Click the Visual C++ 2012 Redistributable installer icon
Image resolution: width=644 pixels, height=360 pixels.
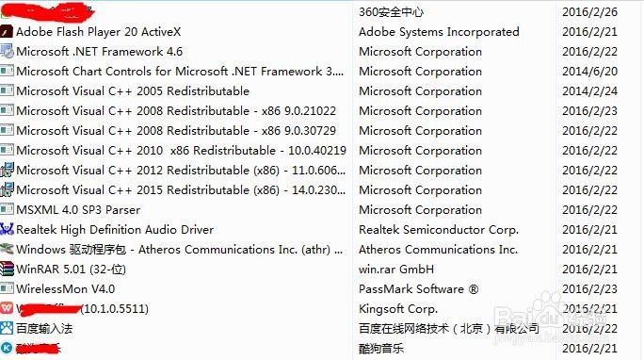(7, 171)
